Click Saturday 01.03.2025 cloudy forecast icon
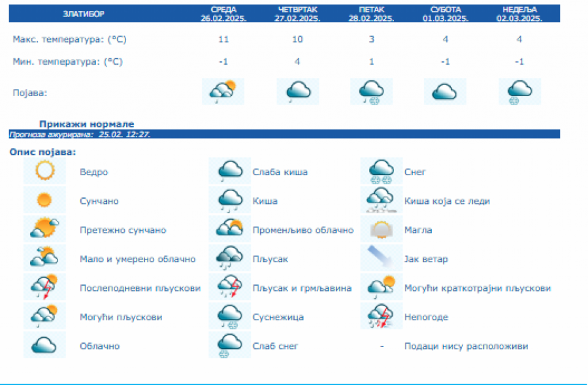 click(445, 92)
